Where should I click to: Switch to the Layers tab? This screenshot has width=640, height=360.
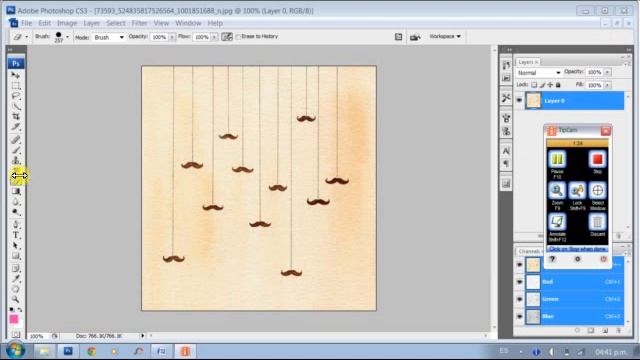[528, 62]
